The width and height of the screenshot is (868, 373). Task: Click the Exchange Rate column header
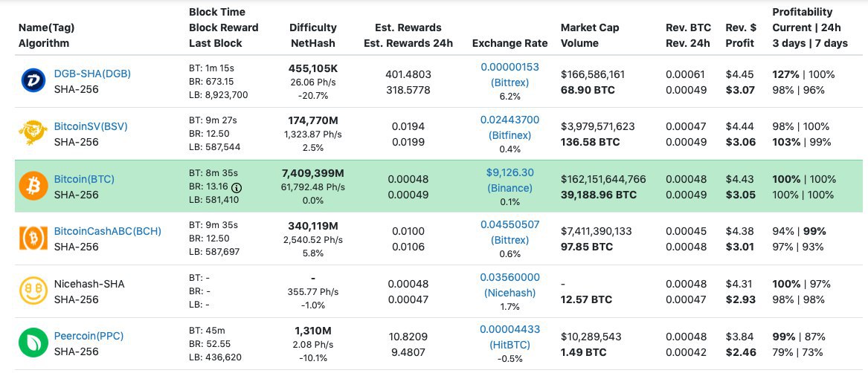(509, 43)
